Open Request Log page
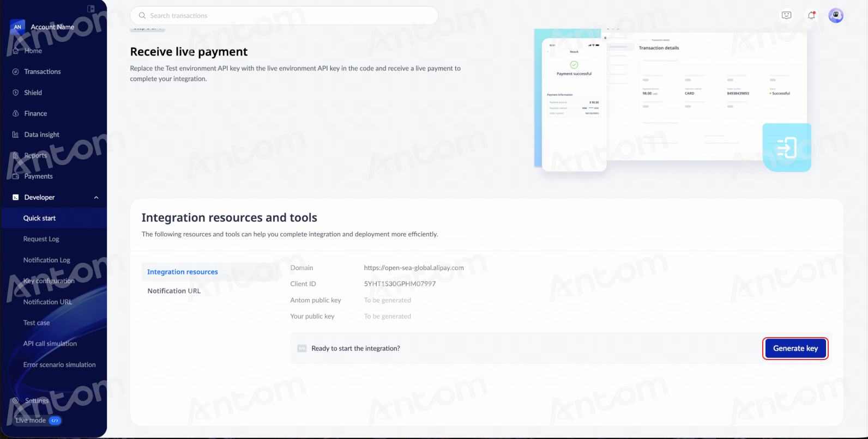This screenshot has height=439, width=868. click(41, 239)
